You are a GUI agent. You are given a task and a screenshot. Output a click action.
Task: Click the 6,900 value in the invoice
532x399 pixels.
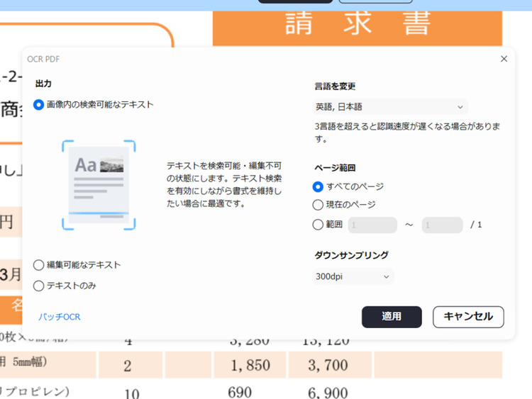pyautogui.click(x=328, y=393)
